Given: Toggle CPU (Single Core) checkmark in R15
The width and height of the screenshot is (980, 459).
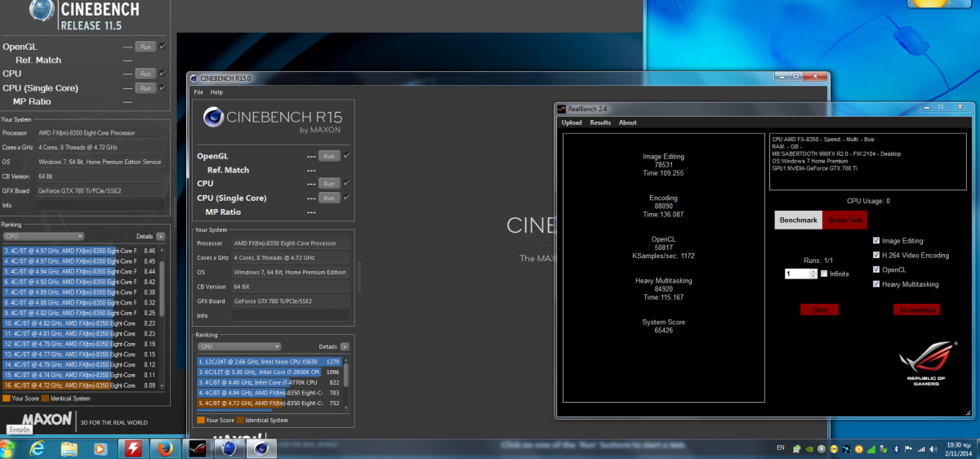Looking at the screenshot, I should (346, 197).
